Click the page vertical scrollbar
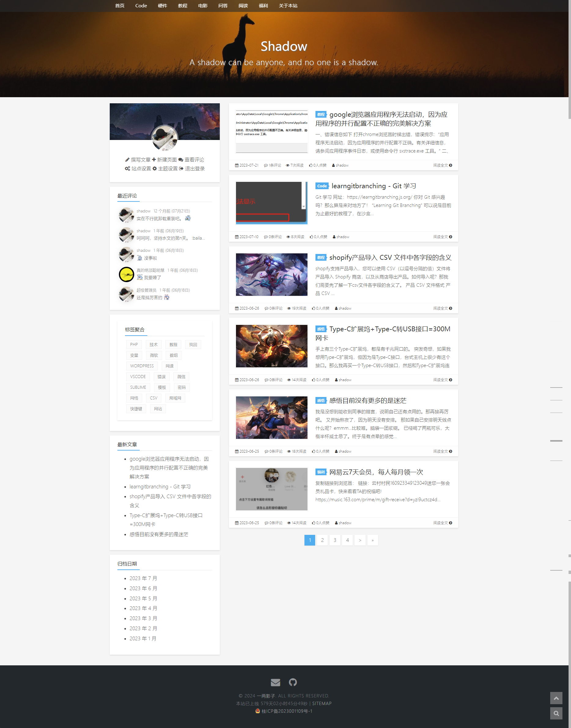This screenshot has height=728, width=571. [569, 67]
